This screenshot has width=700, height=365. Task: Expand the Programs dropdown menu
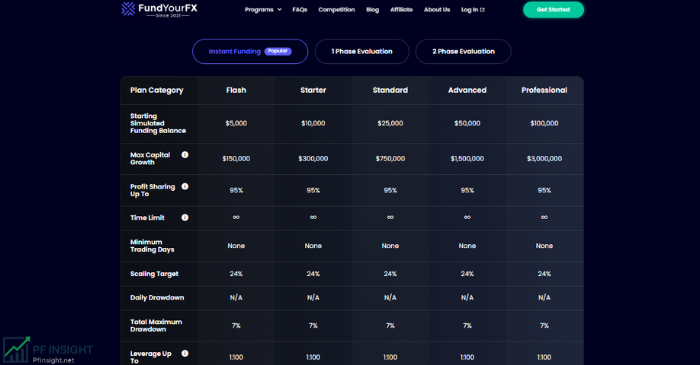pyautogui.click(x=263, y=10)
